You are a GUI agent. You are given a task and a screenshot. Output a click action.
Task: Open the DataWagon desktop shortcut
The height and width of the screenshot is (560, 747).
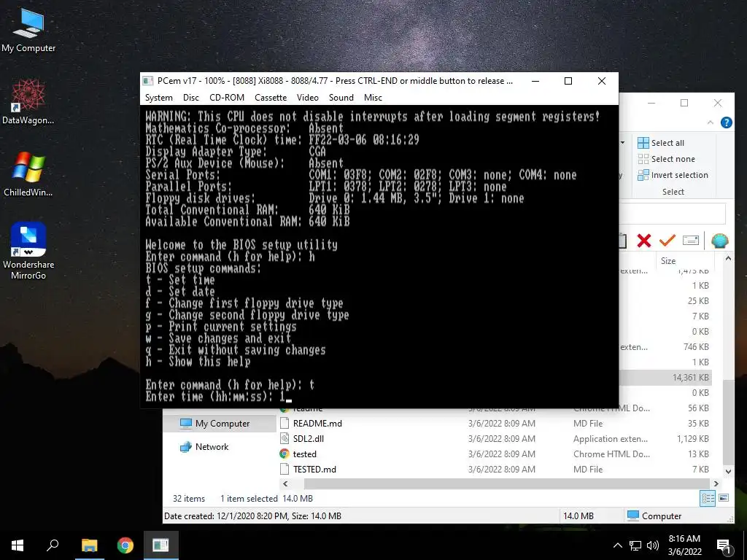(28, 102)
